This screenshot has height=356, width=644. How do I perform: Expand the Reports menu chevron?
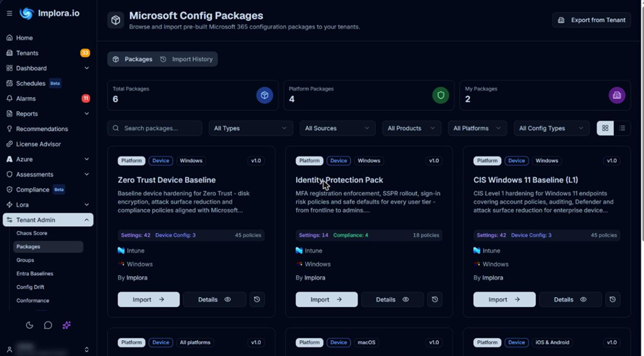[x=86, y=114]
